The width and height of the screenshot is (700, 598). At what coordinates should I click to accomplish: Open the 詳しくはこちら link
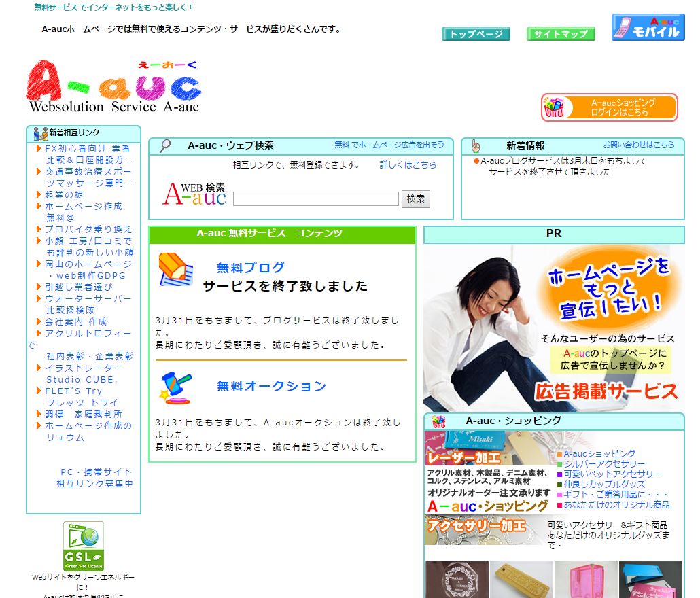(408, 165)
